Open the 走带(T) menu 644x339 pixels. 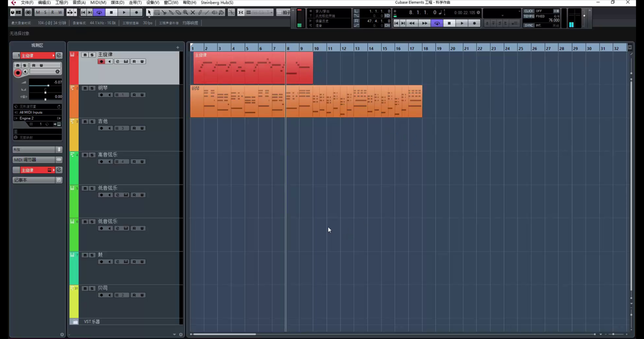tap(135, 3)
